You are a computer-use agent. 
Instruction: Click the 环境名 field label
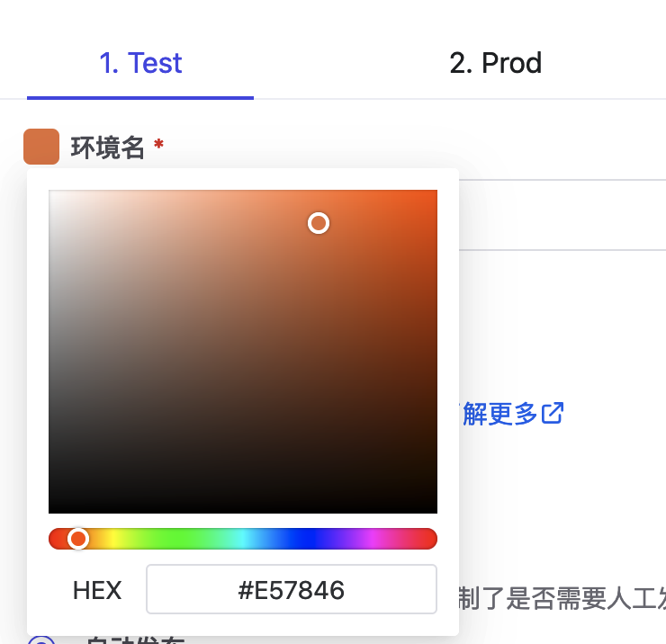point(108,148)
